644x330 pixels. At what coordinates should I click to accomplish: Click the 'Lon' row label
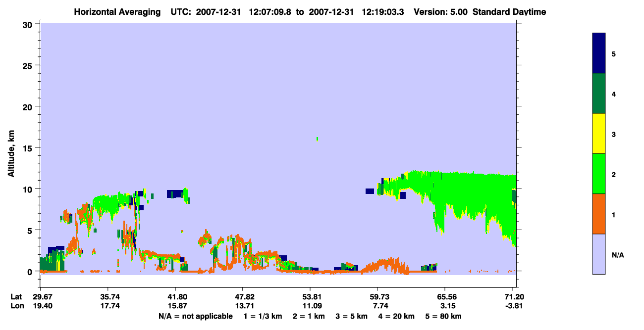pyautogui.click(x=17, y=306)
